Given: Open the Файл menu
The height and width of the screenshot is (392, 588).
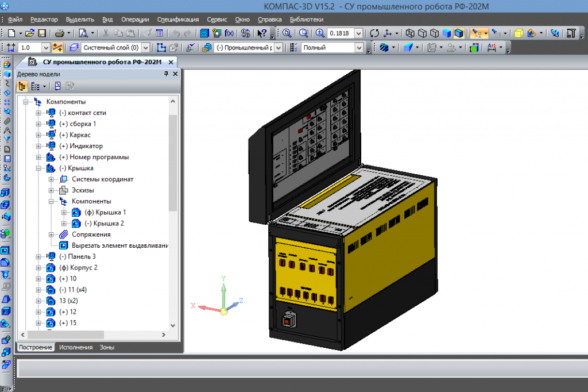Looking at the screenshot, I should pos(15,19).
